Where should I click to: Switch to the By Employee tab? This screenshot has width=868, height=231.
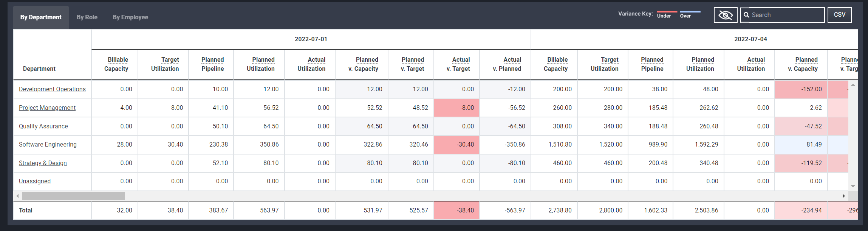pyautogui.click(x=130, y=17)
